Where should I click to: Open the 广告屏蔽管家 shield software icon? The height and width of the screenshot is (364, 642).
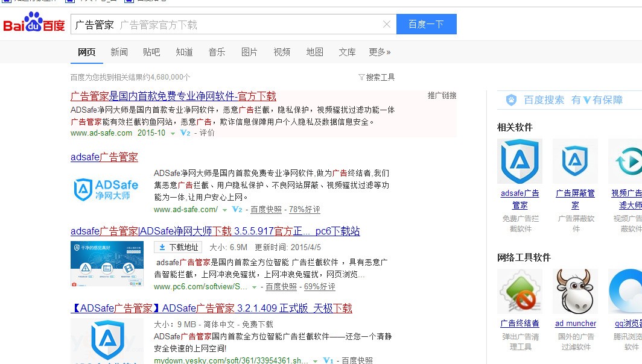click(x=575, y=161)
